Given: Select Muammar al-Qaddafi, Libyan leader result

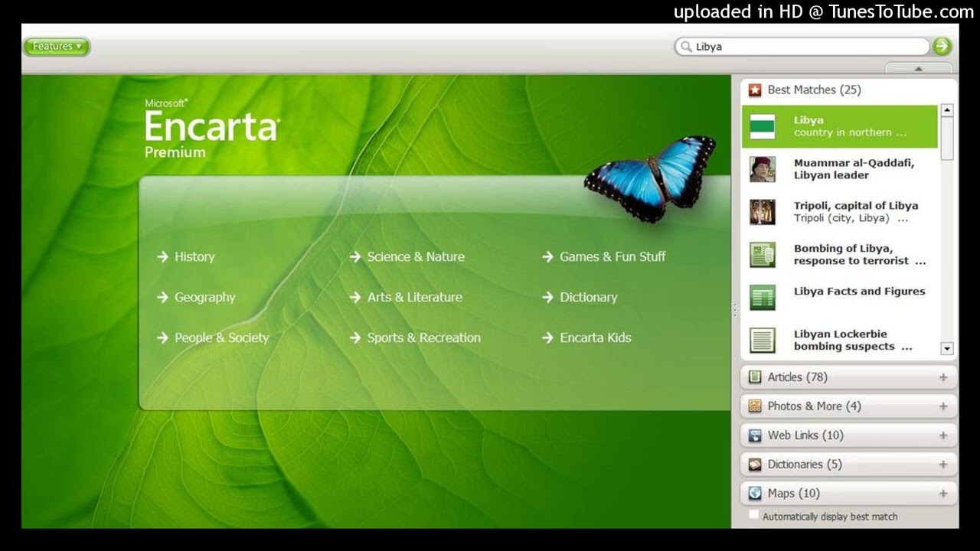Looking at the screenshot, I should pyautogui.click(x=840, y=169).
